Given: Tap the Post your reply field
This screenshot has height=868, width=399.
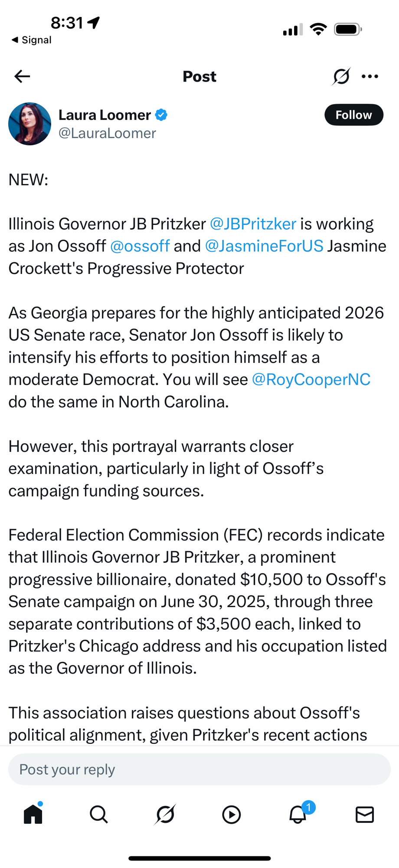Looking at the screenshot, I should pyautogui.click(x=199, y=769).
